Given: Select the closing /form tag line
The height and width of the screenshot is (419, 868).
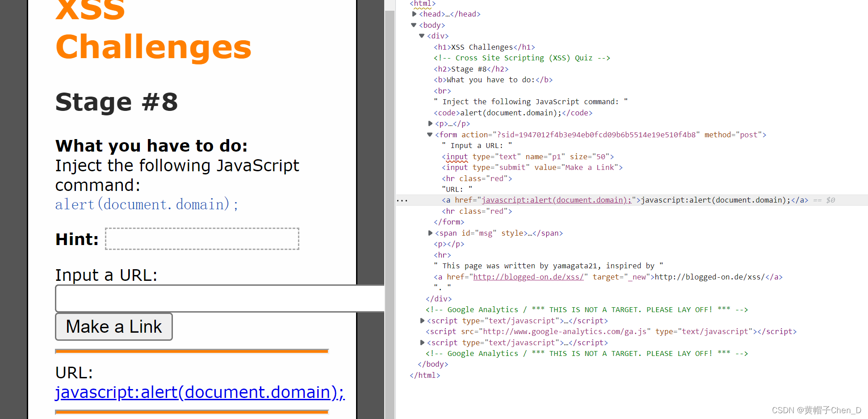Looking at the screenshot, I should pos(449,222).
